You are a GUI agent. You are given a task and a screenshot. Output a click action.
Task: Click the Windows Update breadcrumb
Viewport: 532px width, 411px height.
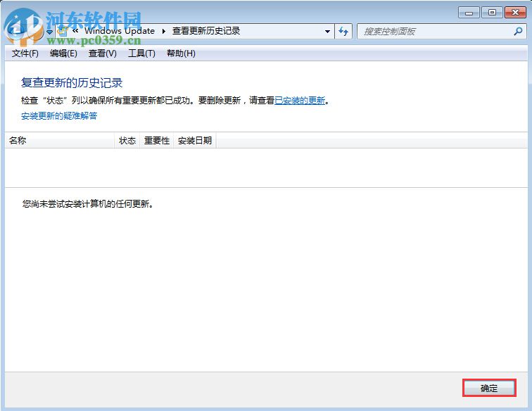120,31
